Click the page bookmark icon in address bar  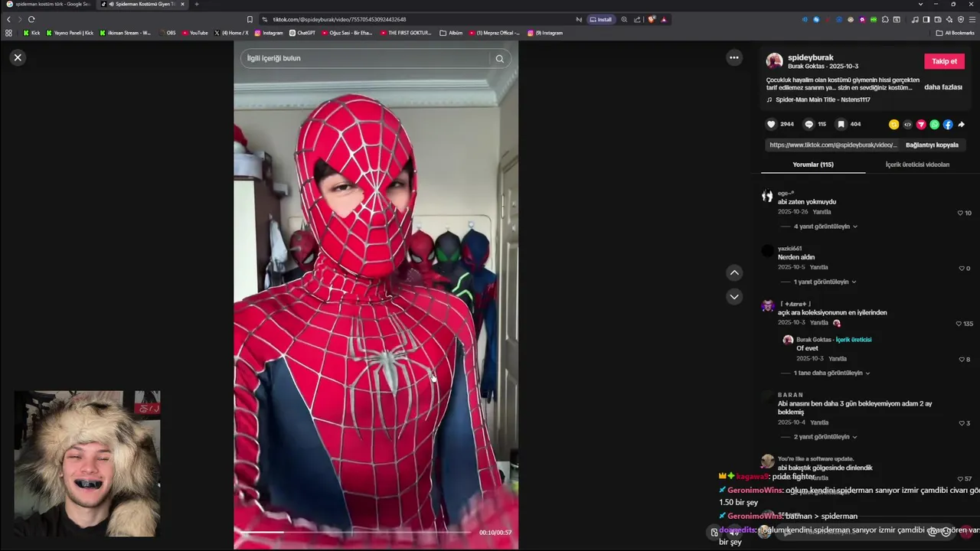coord(250,19)
